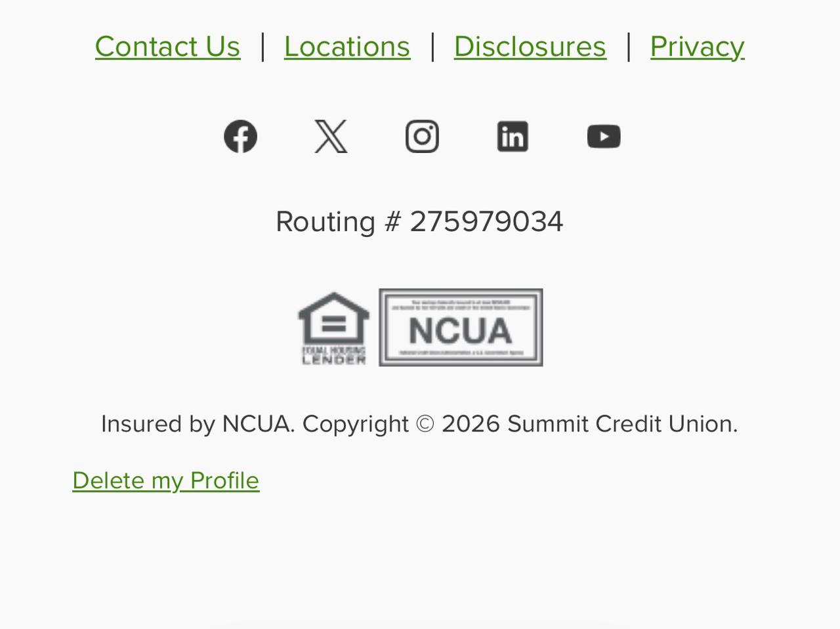Click the separator between Contact Us and Locations
This screenshot has width=840, height=629.
[262, 47]
